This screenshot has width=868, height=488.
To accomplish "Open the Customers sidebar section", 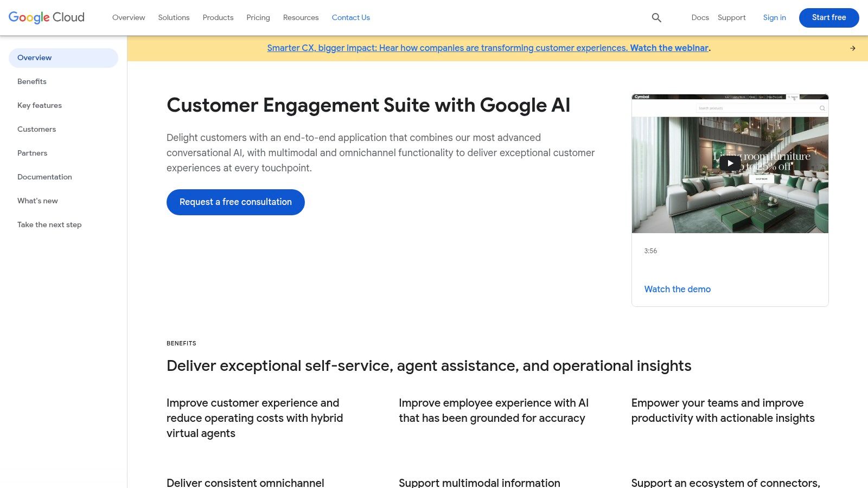I will [36, 129].
